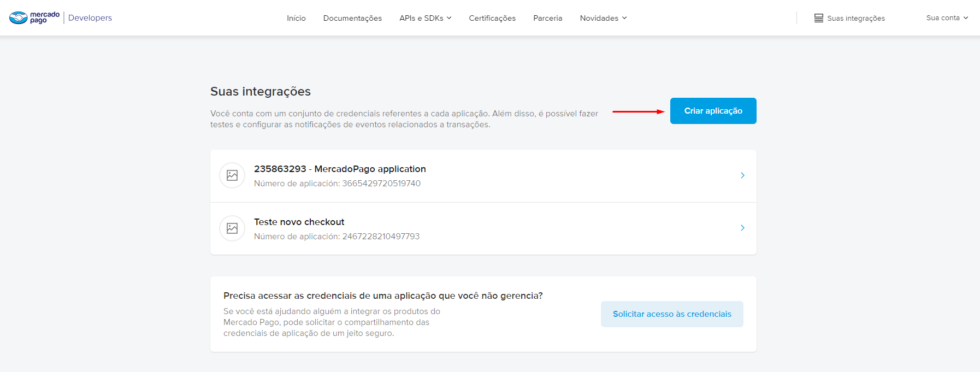Click image icon of Teste novo checkout
This screenshot has height=372, width=980.
232,228
